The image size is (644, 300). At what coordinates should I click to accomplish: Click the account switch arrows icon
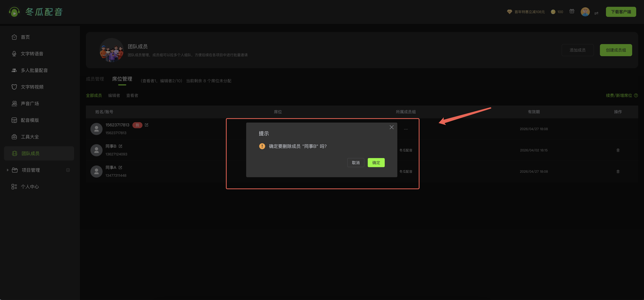596,13
